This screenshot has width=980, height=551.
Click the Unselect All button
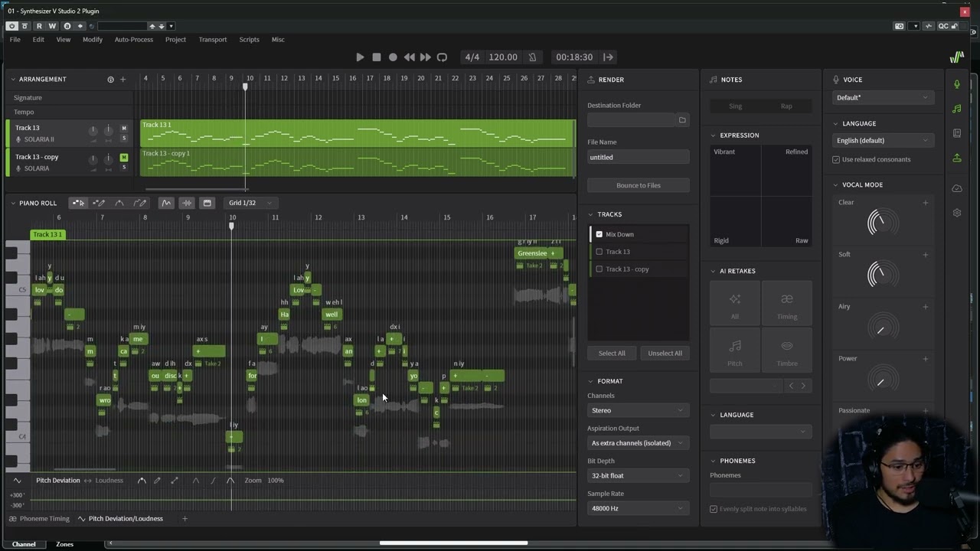(665, 354)
